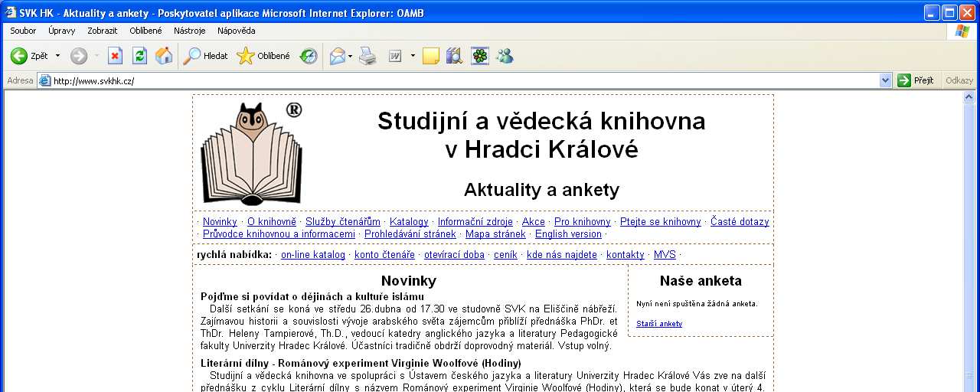The width and height of the screenshot is (980, 392).
Task: Open the Zobrazit menu
Action: [x=103, y=31]
